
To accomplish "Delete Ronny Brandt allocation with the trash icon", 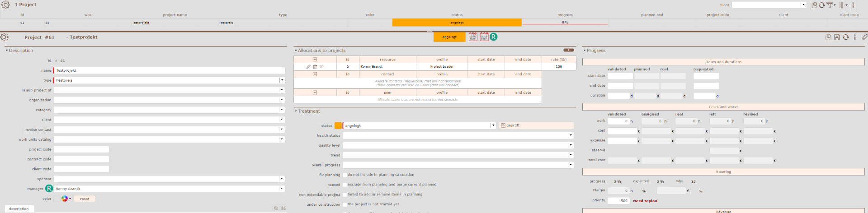I will pyautogui.click(x=315, y=66).
